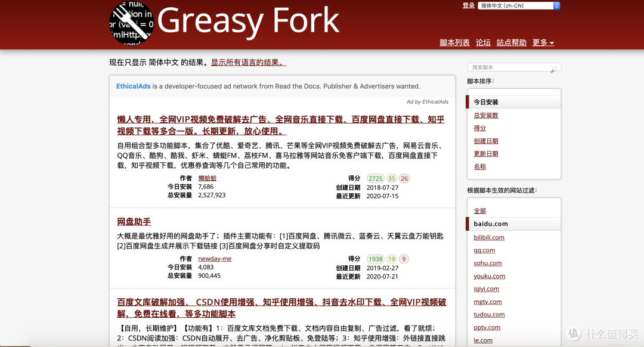Click the Greasy Fork site title
644x347 pixels.
tap(248, 20)
